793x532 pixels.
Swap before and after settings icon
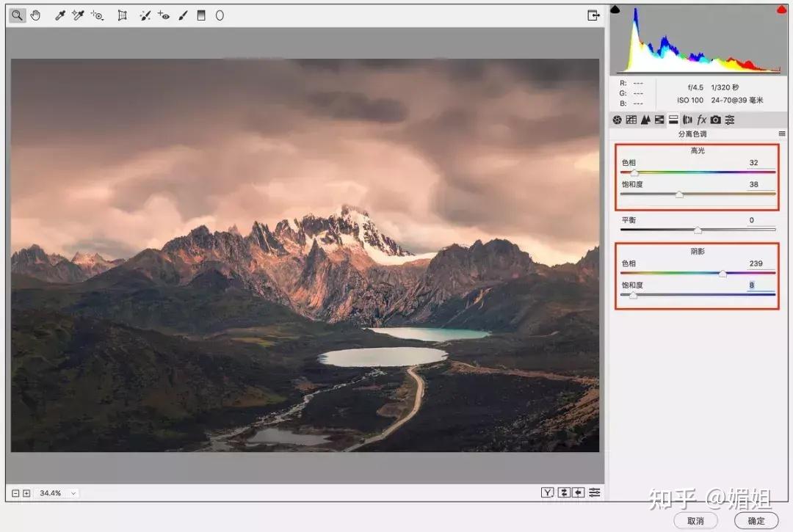pos(564,492)
